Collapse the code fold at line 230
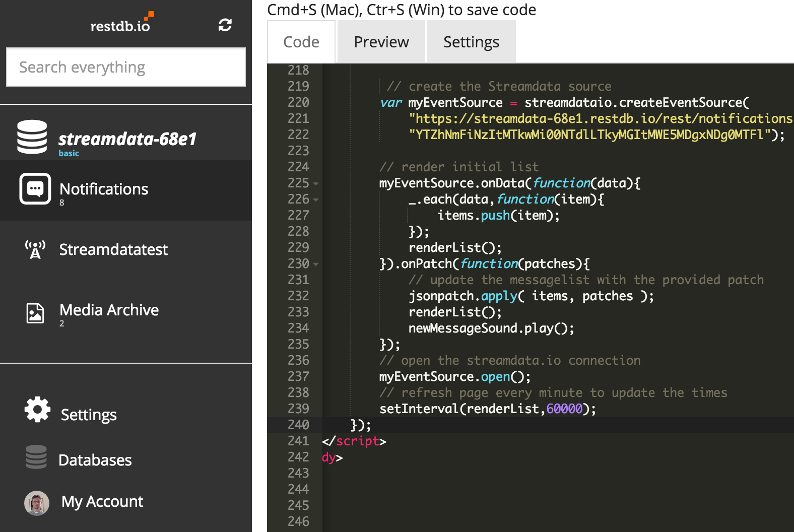The height and width of the screenshot is (532, 794). click(x=316, y=264)
